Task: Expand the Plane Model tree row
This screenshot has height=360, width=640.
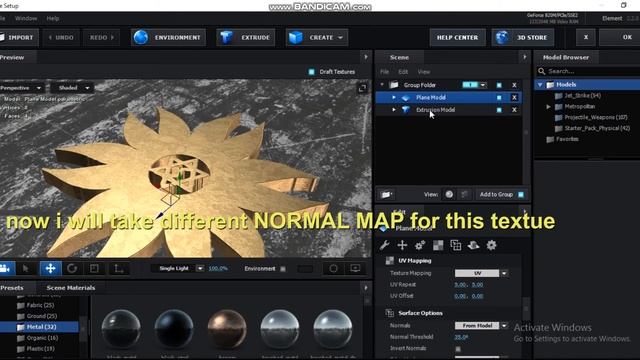Action: (x=394, y=98)
